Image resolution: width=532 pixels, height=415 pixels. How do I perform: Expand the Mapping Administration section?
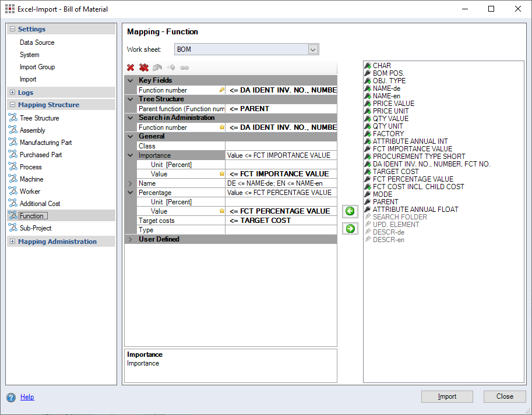(12, 242)
